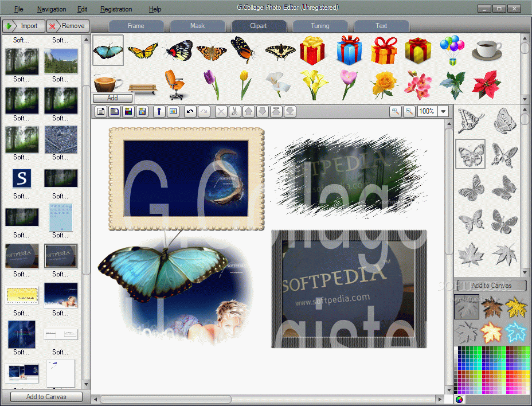Switch to the Frame tab
The width and height of the screenshot is (532, 406).
coord(136,26)
